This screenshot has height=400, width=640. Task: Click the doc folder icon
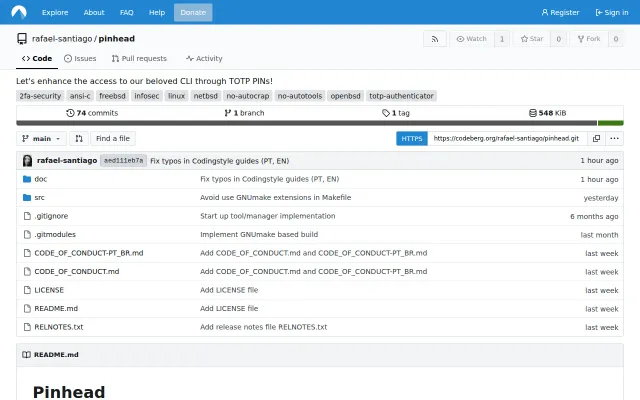(x=27, y=179)
